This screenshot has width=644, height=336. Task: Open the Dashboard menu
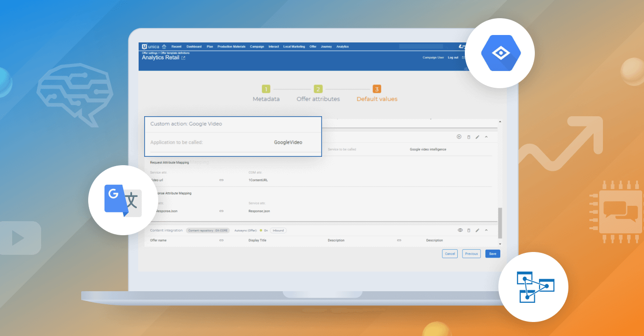pyautogui.click(x=194, y=47)
